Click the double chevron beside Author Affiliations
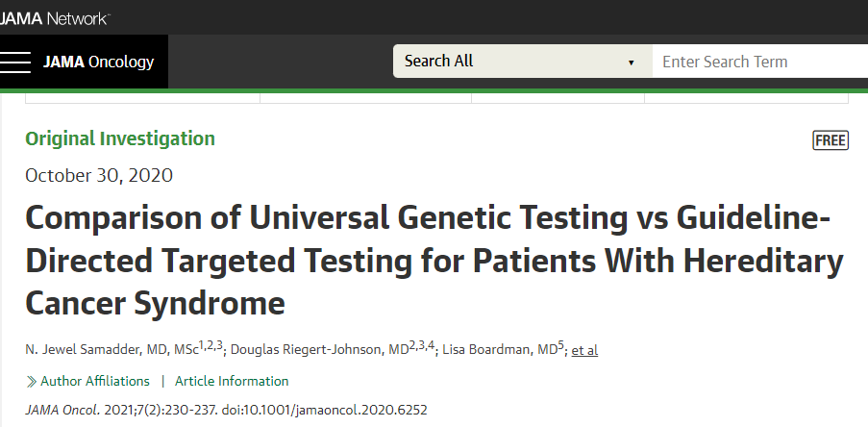The width and height of the screenshot is (868, 427). pos(31,381)
